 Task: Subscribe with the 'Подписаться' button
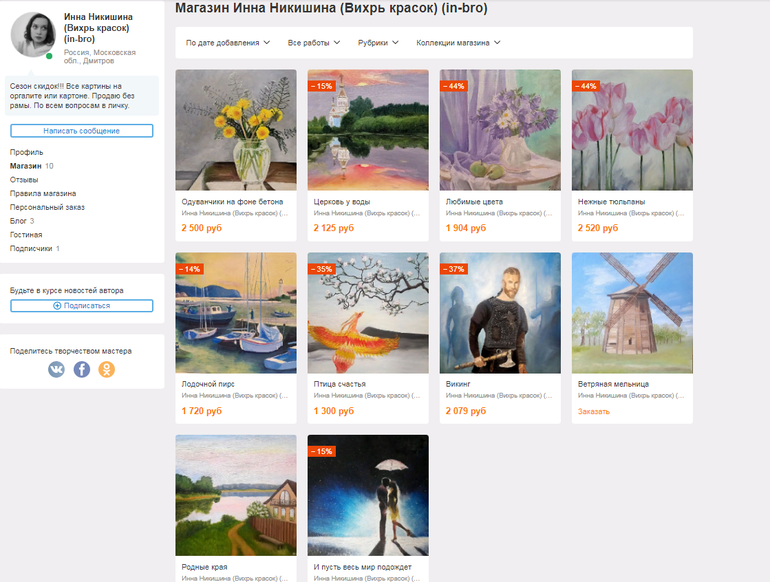click(x=82, y=306)
